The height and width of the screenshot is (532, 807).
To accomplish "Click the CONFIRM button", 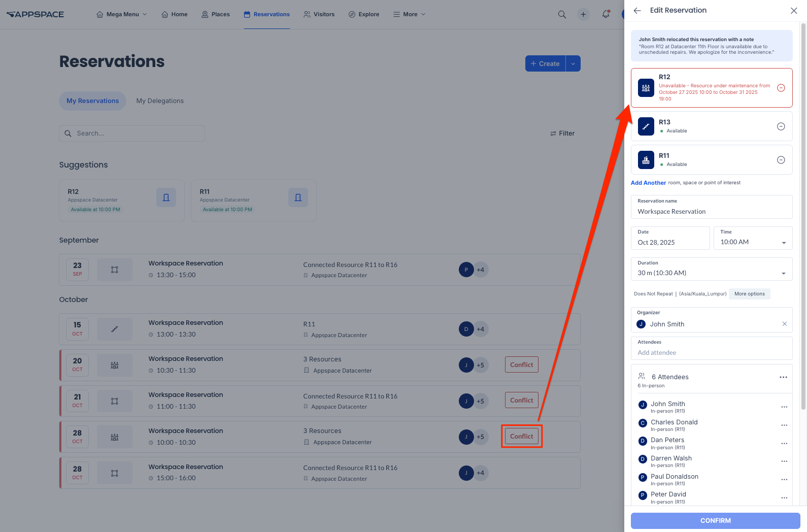I will [x=716, y=521].
